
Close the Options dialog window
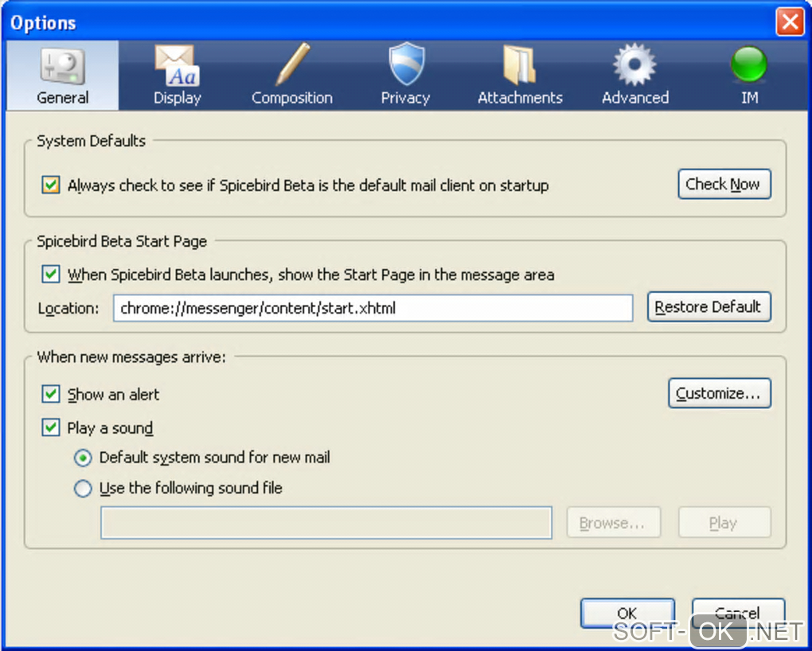(789, 22)
